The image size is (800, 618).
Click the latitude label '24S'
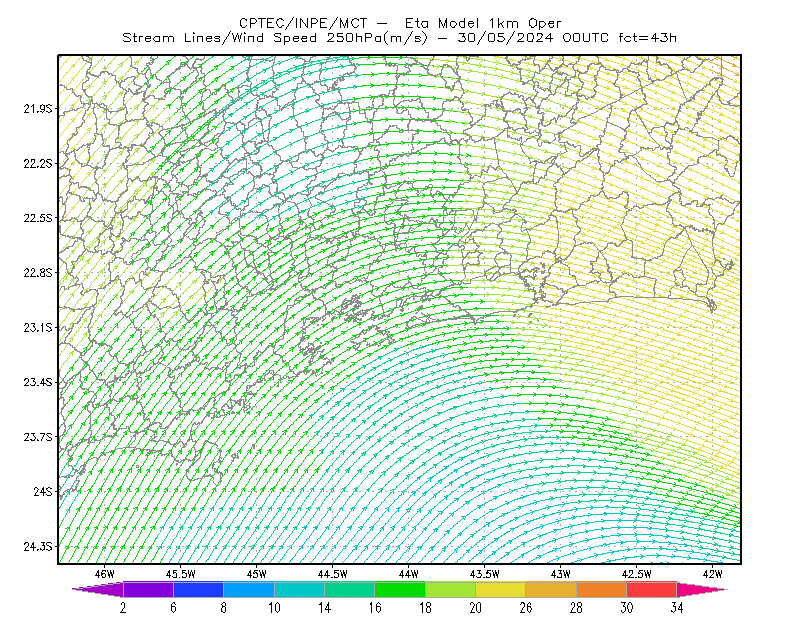[43, 491]
